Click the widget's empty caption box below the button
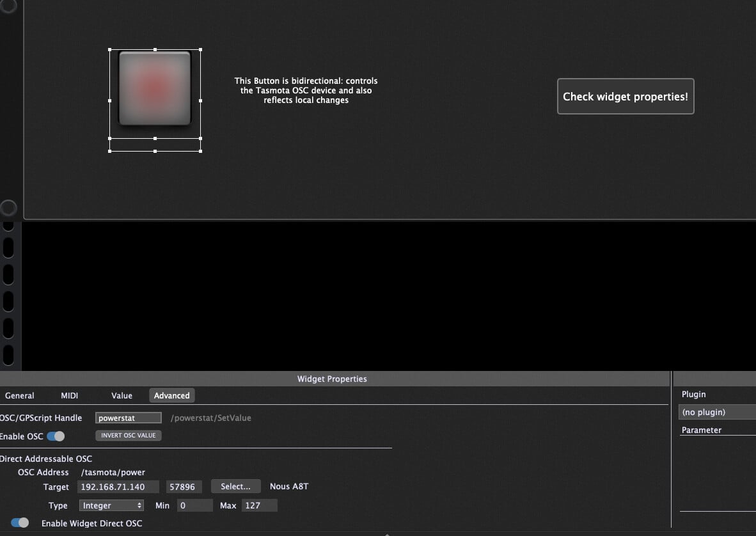 point(155,145)
